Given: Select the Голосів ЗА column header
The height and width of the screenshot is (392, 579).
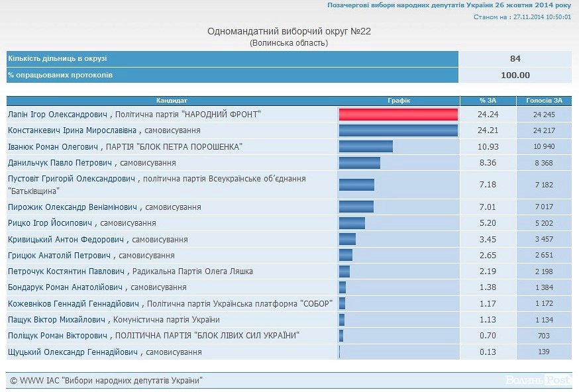Looking at the screenshot, I should coord(544,101).
